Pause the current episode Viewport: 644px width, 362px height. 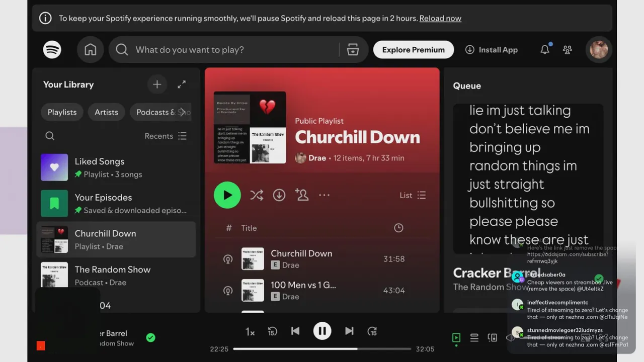tap(322, 331)
